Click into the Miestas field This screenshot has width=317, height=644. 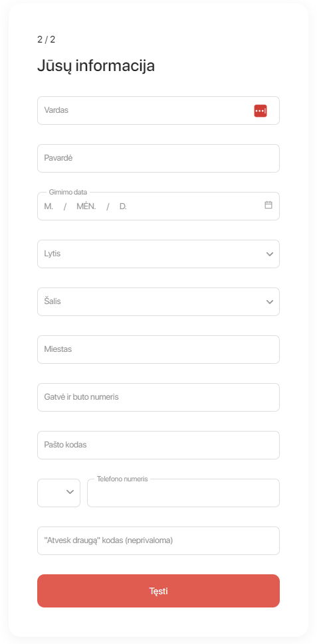click(158, 349)
